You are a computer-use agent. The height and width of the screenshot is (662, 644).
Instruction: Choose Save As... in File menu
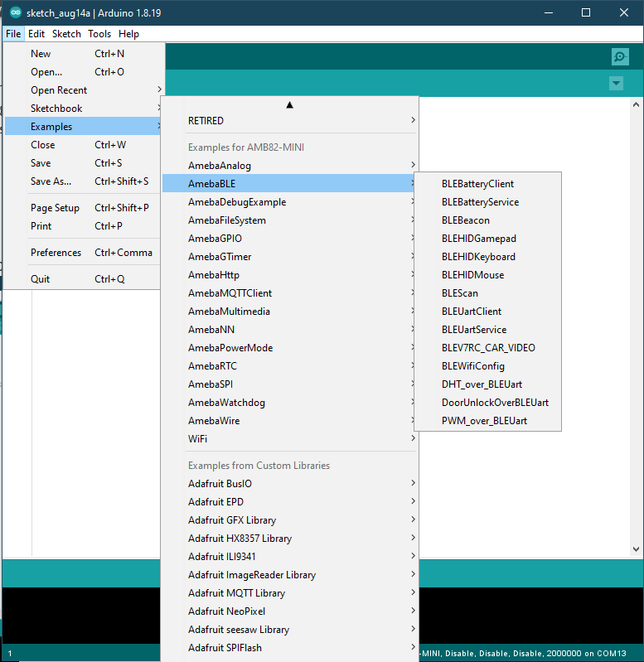51,181
